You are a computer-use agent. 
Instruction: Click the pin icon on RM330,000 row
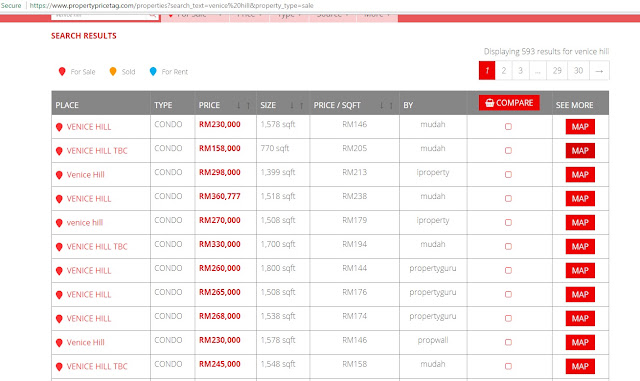click(59, 247)
